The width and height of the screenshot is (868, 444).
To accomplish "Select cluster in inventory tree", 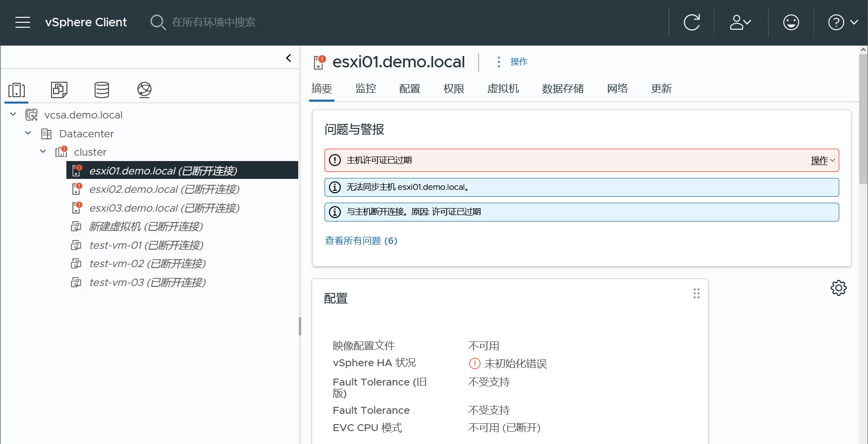I will tap(90, 152).
